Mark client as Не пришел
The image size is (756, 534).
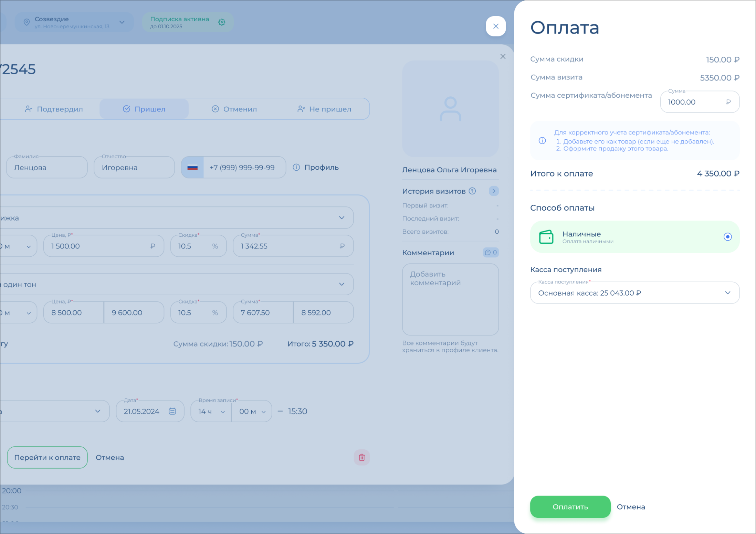[x=324, y=109]
